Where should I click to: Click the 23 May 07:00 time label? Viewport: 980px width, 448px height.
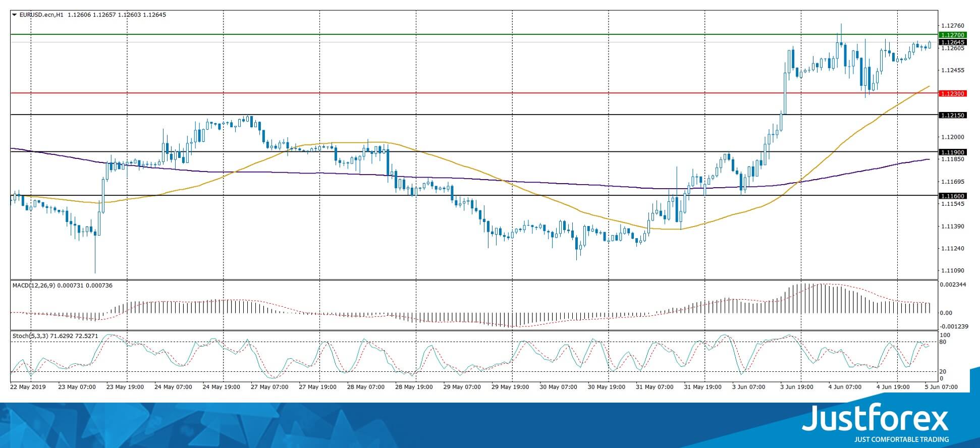77,387
